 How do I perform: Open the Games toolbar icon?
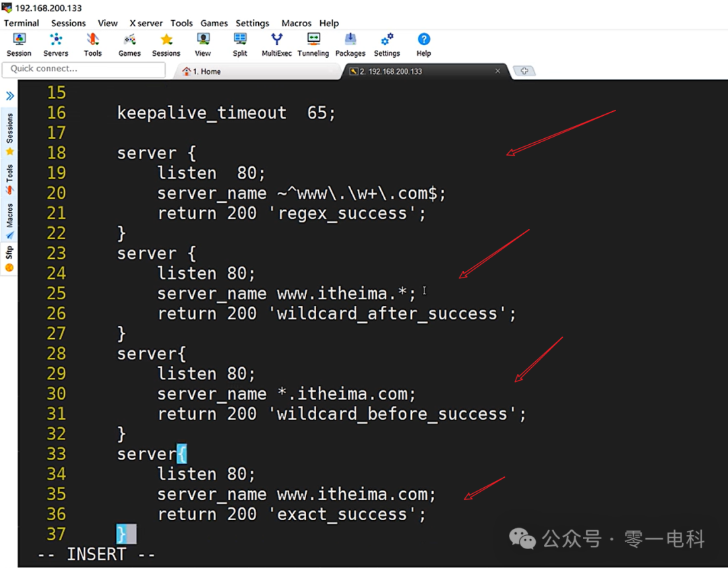pyautogui.click(x=129, y=44)
